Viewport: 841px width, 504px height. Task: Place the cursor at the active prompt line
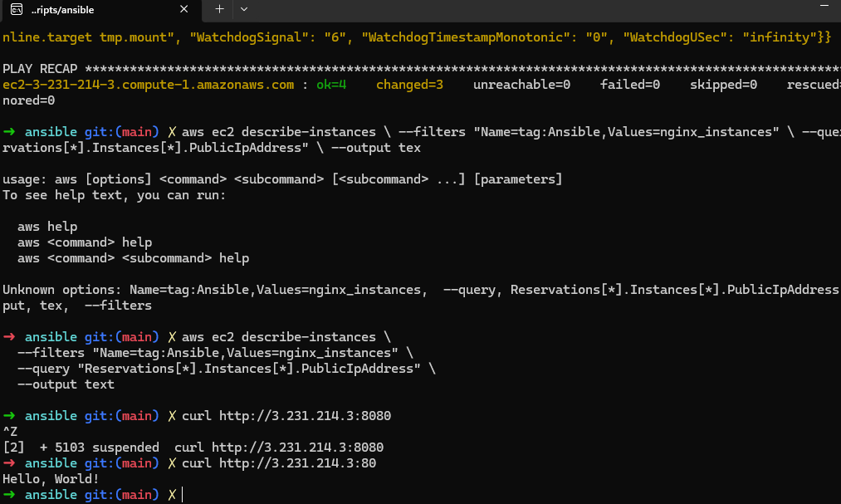point(185,494)
